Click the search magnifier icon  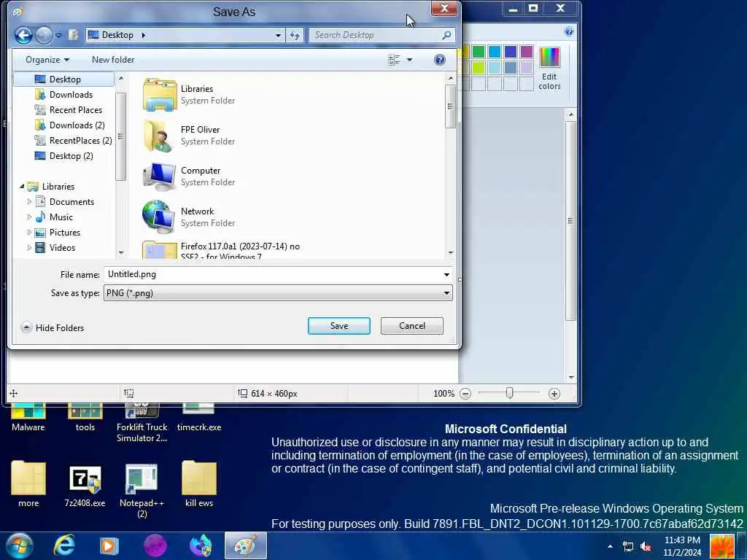click(446, 35)
